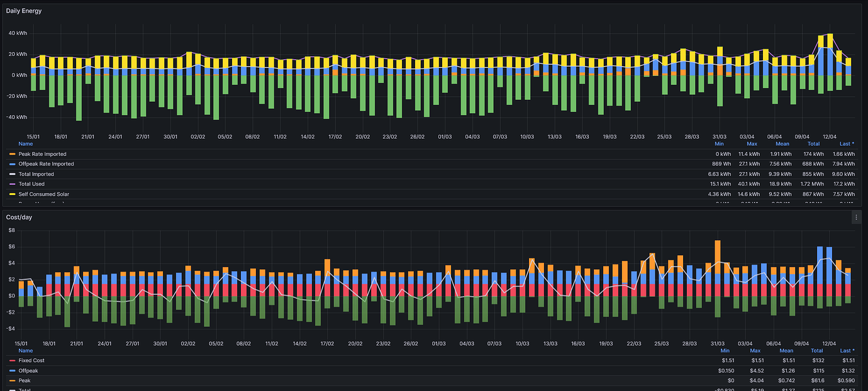This screenshot has width=868, height=391.
Task: Click blue swatch of Offpeak Rate Imported
Action: pos(12,164)
